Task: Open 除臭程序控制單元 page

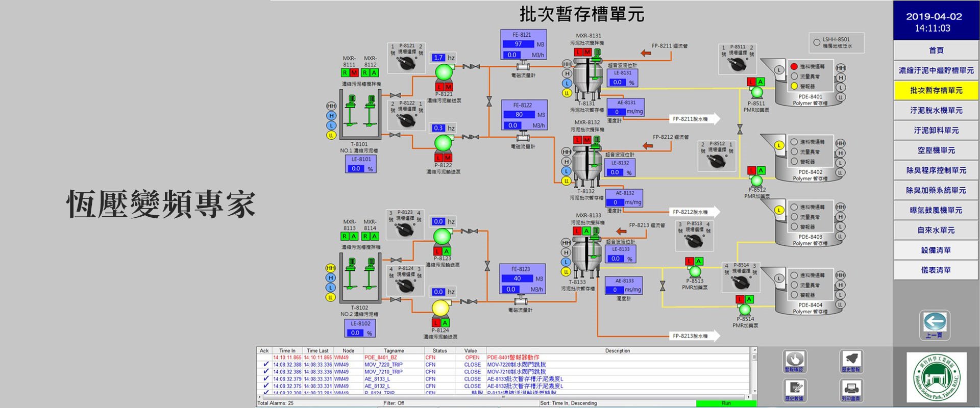Action: 936,170
